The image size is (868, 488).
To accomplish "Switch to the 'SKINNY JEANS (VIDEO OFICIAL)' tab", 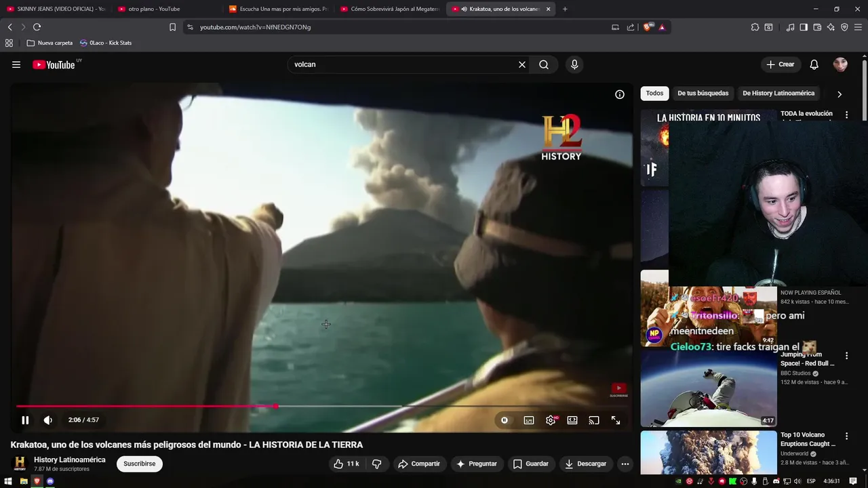I will point(56,9).
